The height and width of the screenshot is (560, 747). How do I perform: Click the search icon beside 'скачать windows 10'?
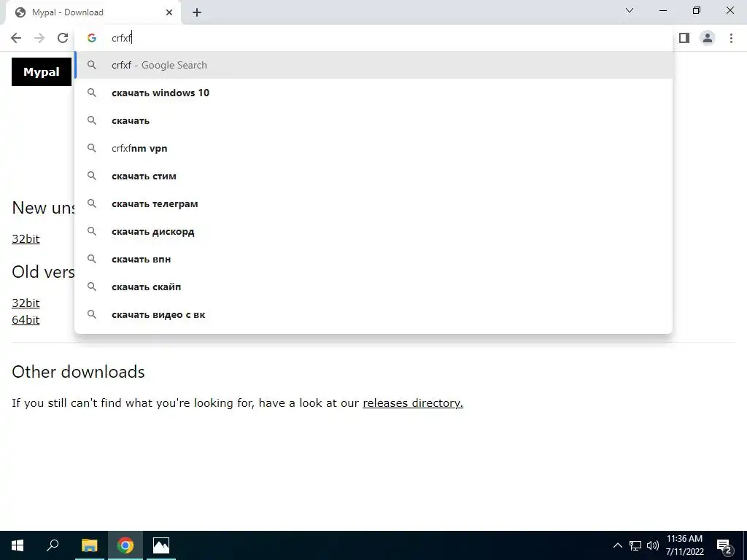point(92,93)
